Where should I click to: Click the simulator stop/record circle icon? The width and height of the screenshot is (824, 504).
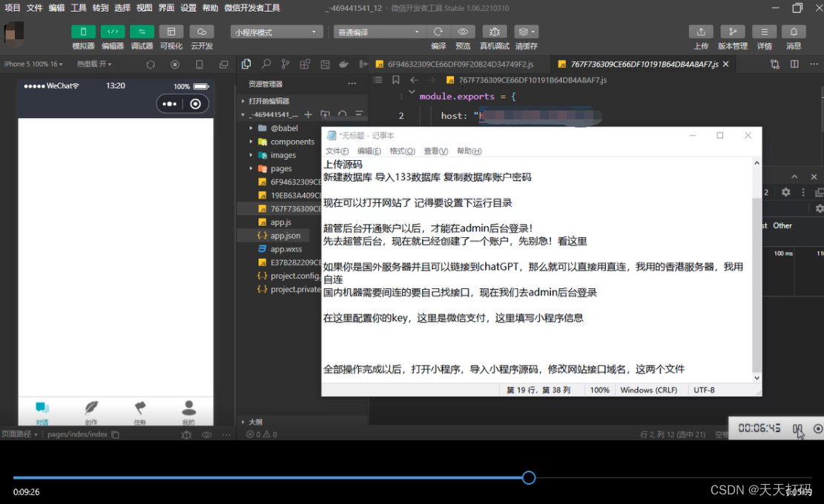point(175,64)
